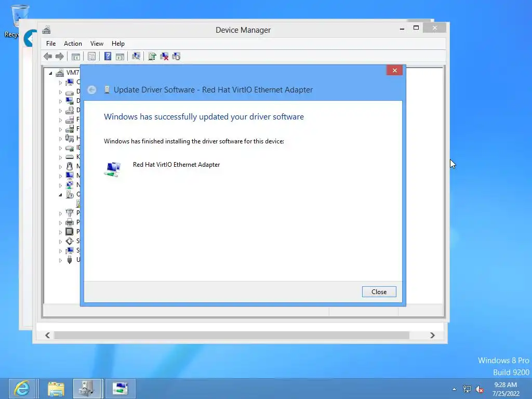
Task: Open the Properties toolbar icon
Action: (x=91, y=56)
